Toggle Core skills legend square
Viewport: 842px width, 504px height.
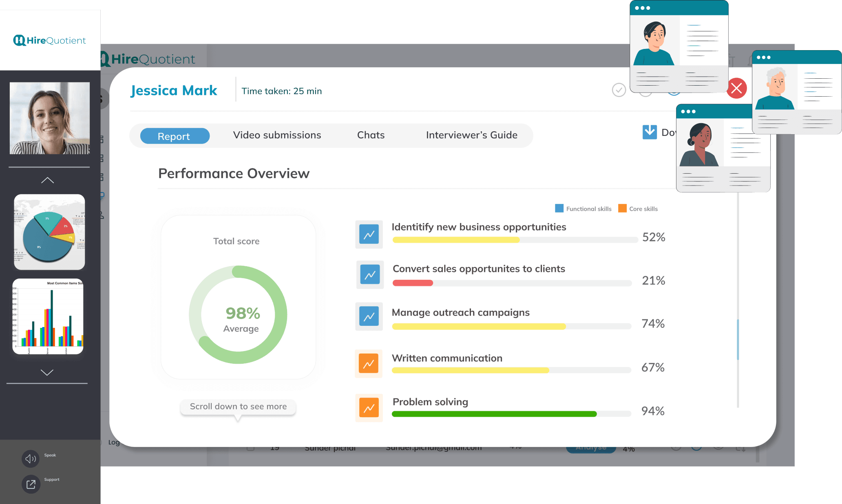622,208
